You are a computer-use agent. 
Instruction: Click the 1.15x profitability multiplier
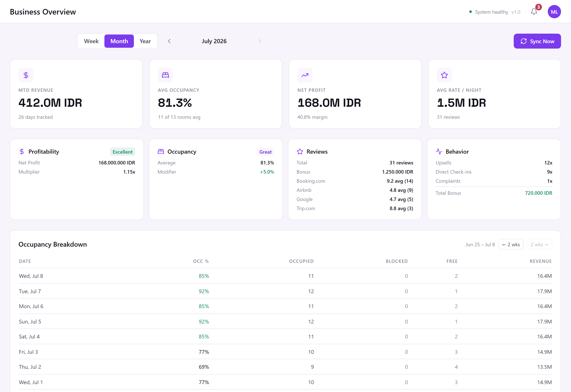click(129, 172)
